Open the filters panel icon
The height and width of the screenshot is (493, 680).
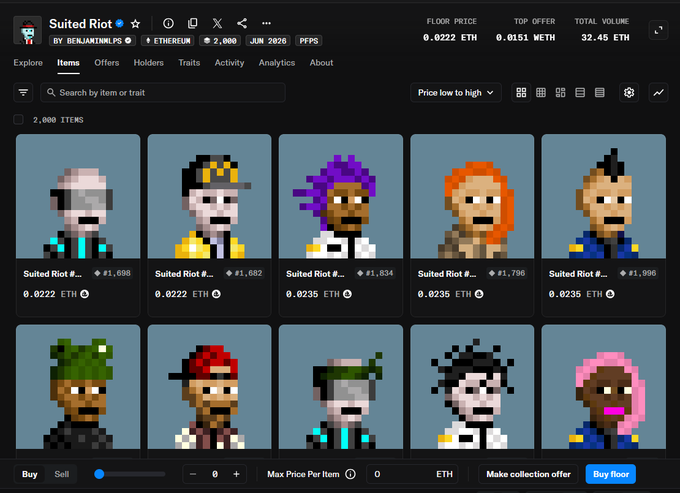[23, 92]
